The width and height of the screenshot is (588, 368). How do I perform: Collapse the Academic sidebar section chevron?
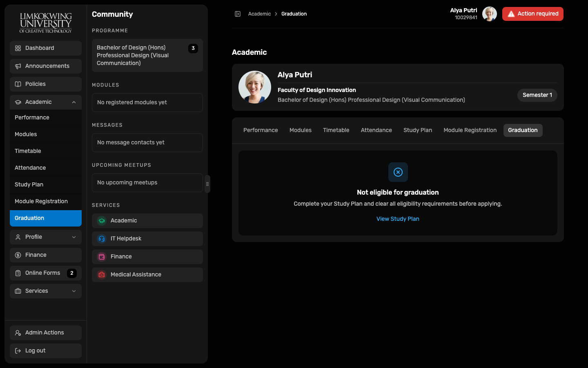click(x=74, y=102)
